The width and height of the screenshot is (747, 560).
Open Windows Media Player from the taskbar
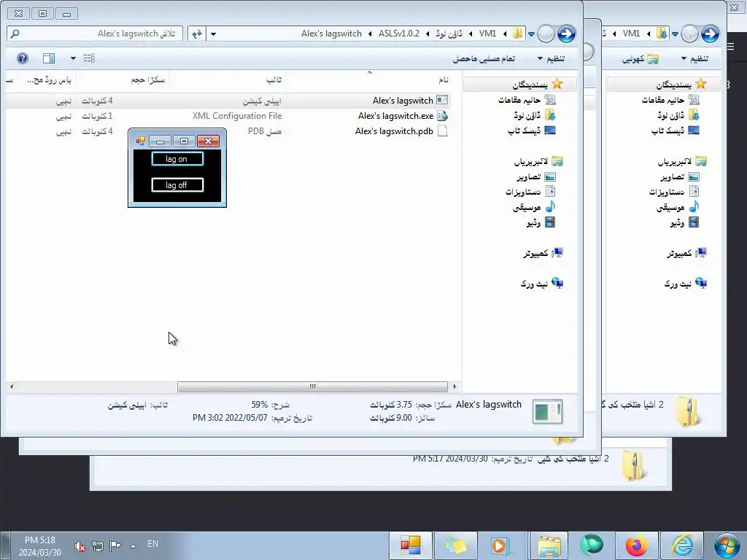pos(499,545)
